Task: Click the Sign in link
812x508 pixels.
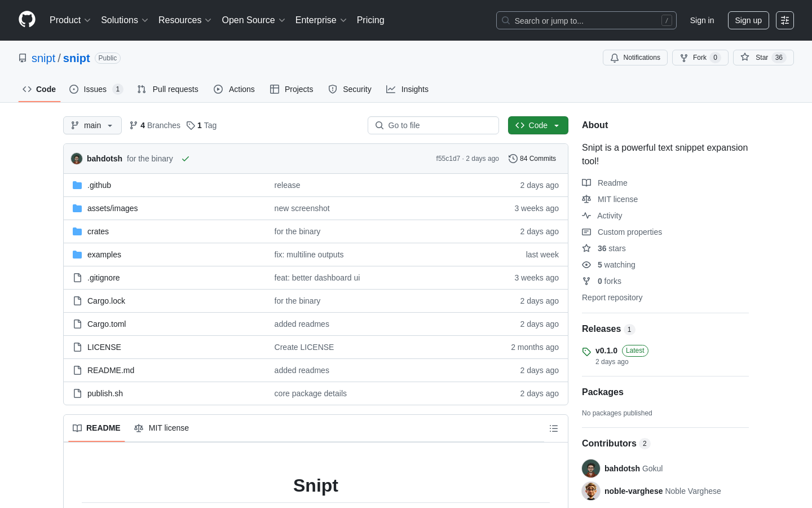Action: [702, 20]
